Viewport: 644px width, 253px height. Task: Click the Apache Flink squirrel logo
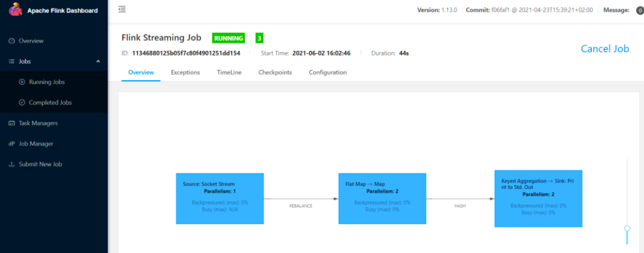pyautogui.click(x=16, y=10)
